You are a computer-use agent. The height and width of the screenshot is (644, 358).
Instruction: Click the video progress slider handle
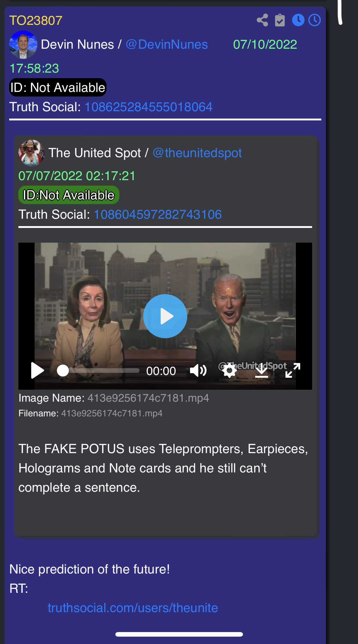point(63,371)
